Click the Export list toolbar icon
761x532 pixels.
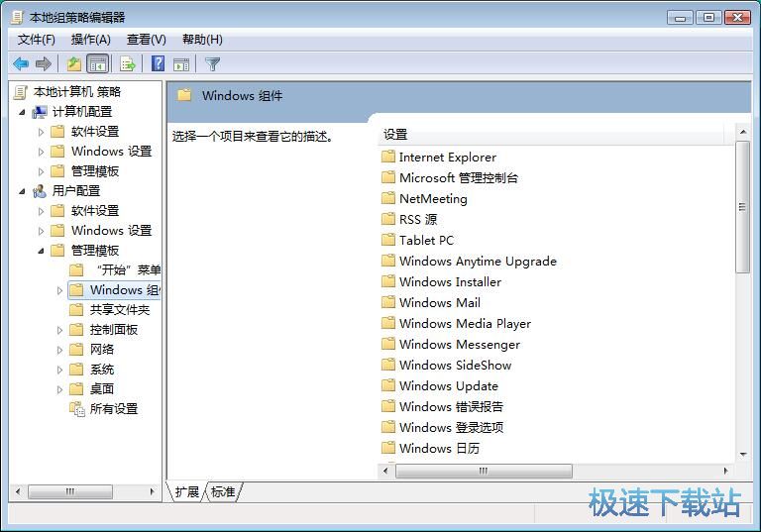click(x=128, y=63)
